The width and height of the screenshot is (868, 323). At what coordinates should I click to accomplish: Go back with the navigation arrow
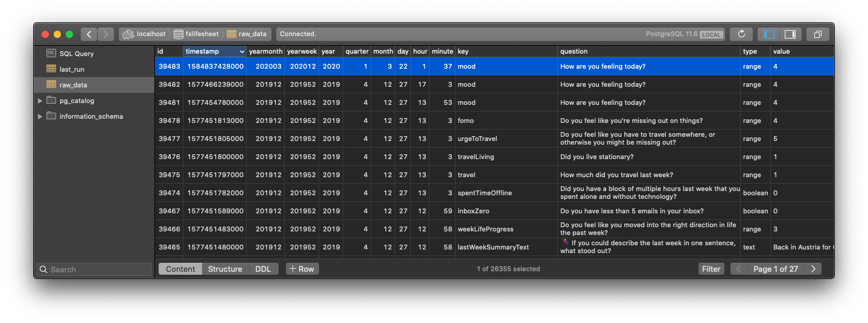[89, 34]
